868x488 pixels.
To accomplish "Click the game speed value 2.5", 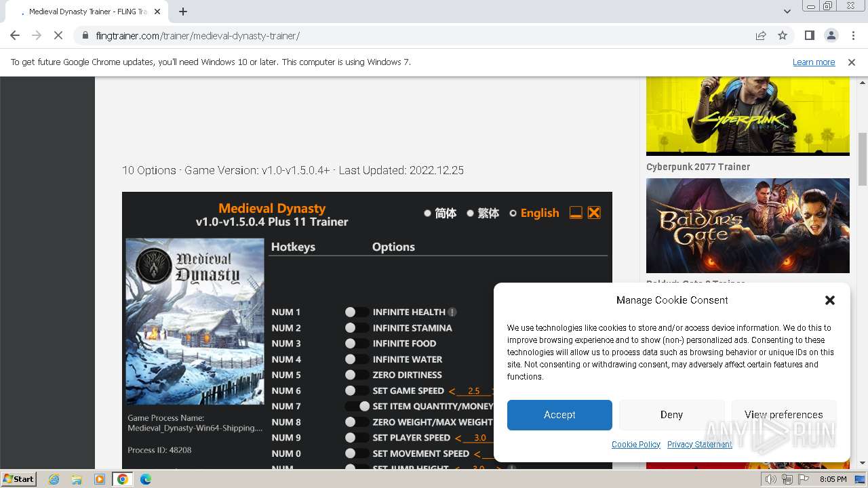I will pos(474,391).
